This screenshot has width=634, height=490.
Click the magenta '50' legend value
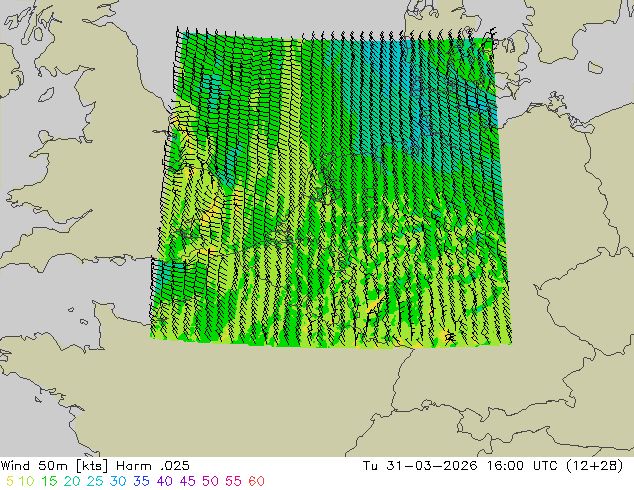(210, 481)
